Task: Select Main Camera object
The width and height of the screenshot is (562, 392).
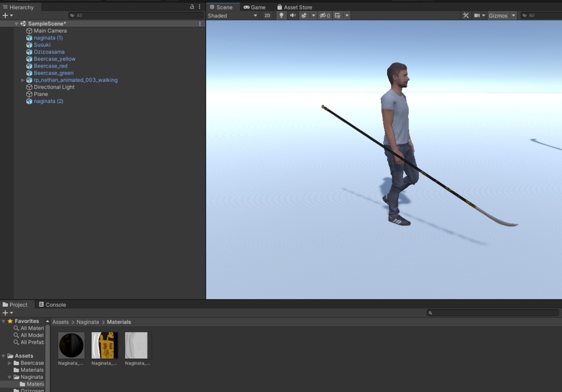Action: [50, 31]
